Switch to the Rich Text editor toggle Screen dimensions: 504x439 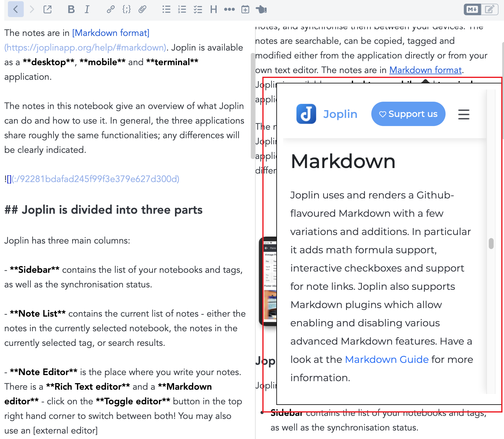[x=490, y=9]
